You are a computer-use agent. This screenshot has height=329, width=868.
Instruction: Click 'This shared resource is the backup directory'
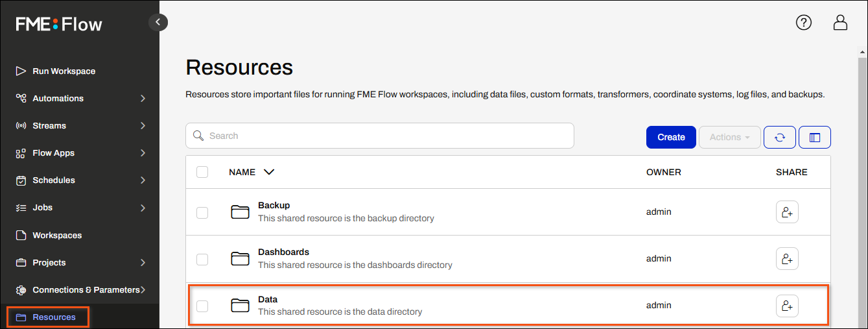coord(346,218)
